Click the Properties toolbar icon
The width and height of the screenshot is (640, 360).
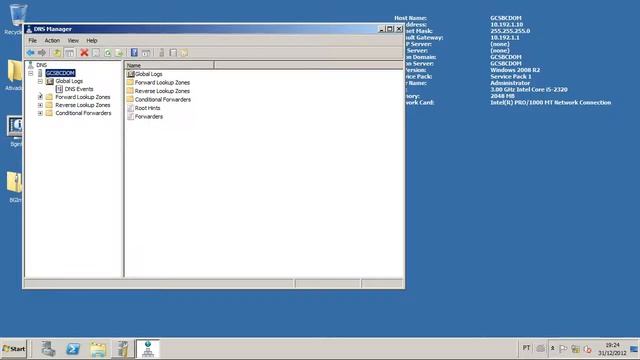click(x=96, y=53)
